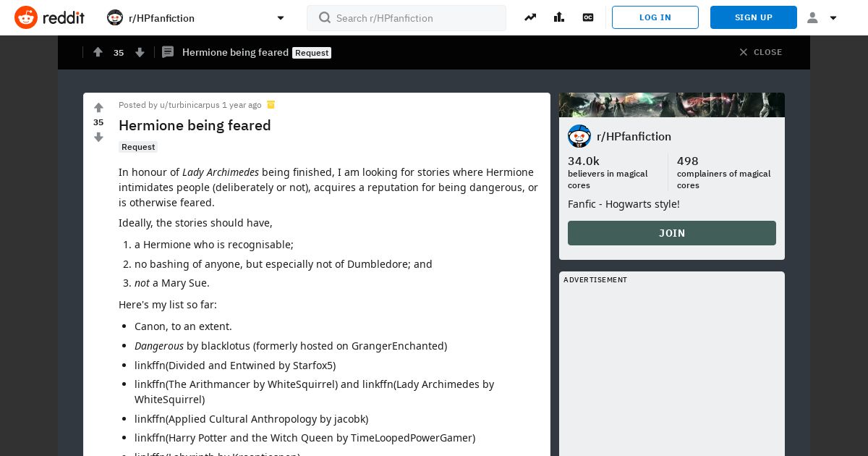The image size is (868, 456).
Task: Focus the Search r/HPfanfiction field
Action: [407, 18]
